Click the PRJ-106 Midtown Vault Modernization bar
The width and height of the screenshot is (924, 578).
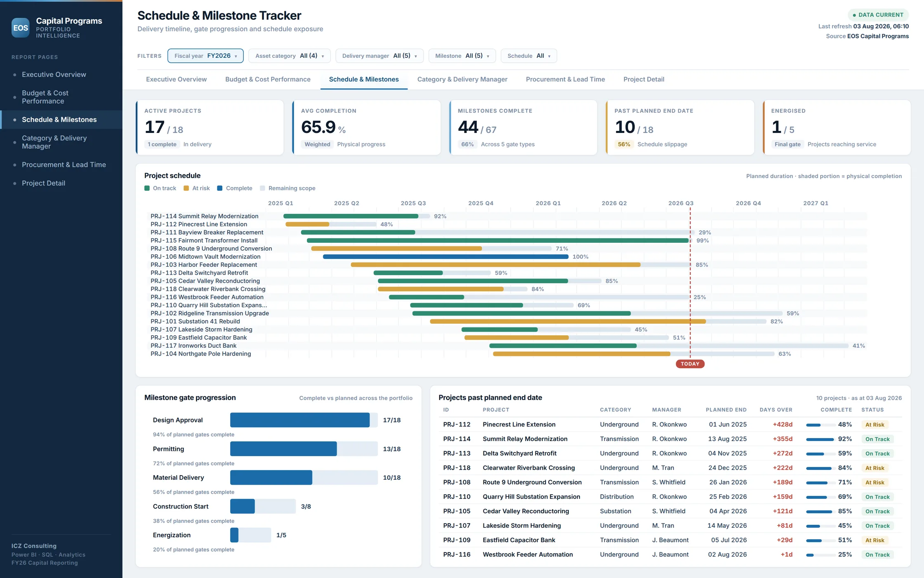click(445, 257)
